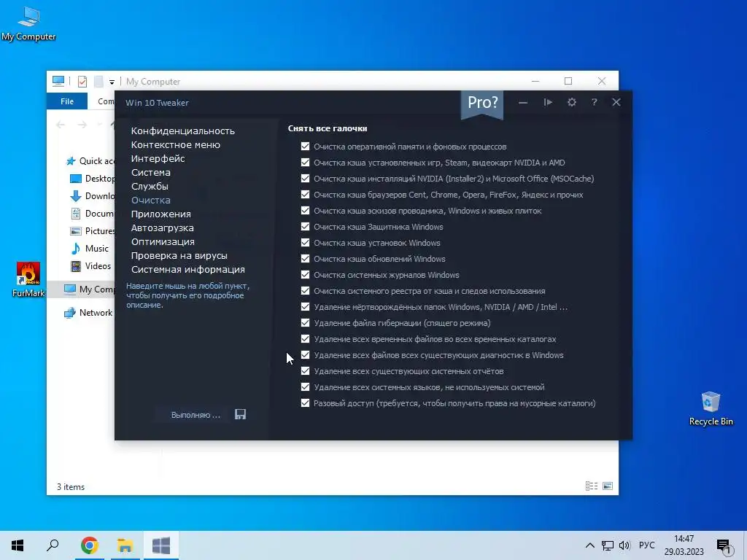Open the Конфиденциальность section
Image resolution: width=747 pixels, height=560 pixels.
pos(183,131)
